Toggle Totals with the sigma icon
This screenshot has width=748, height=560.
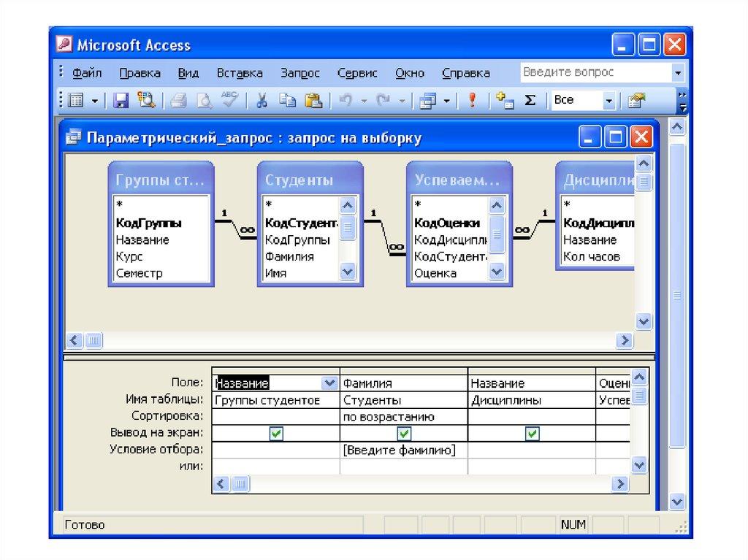coord(530,101)
